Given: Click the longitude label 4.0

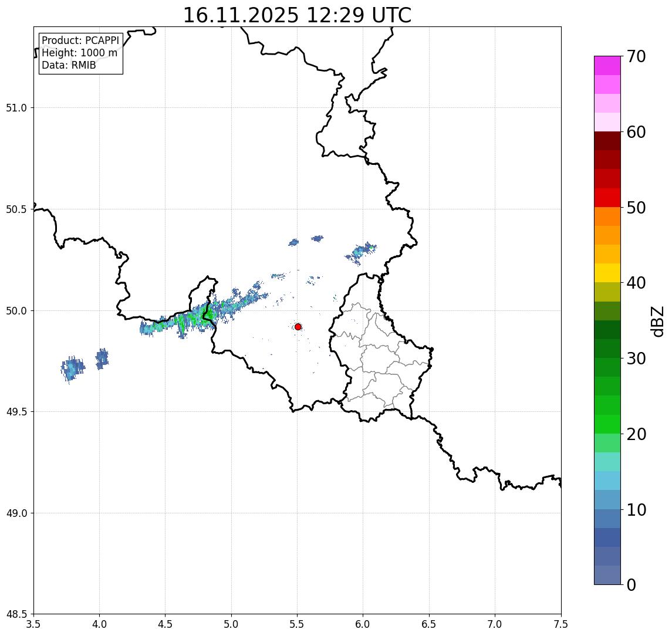Looking at the screenshot, I should pyautogui.click(x=99, y=624).
